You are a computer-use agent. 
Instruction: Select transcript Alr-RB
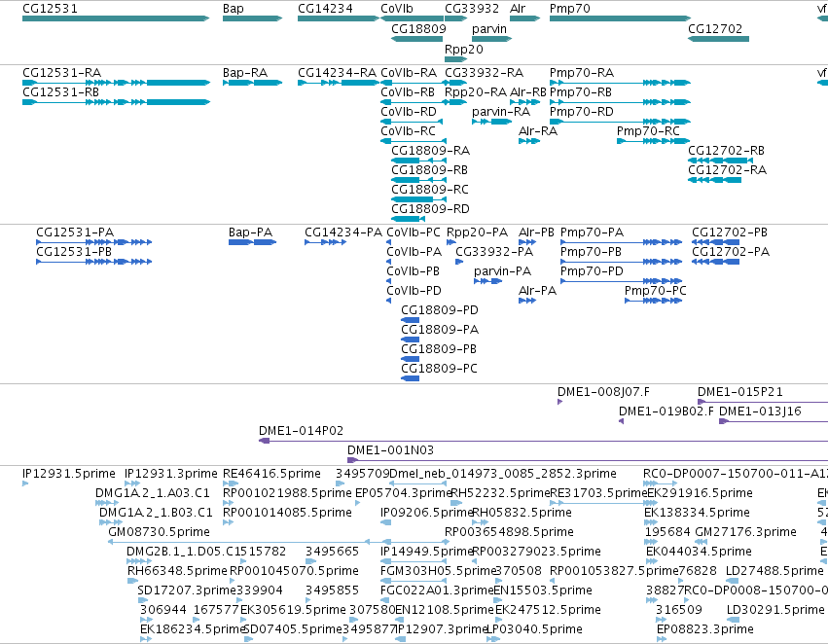click(x=524, y=102)
